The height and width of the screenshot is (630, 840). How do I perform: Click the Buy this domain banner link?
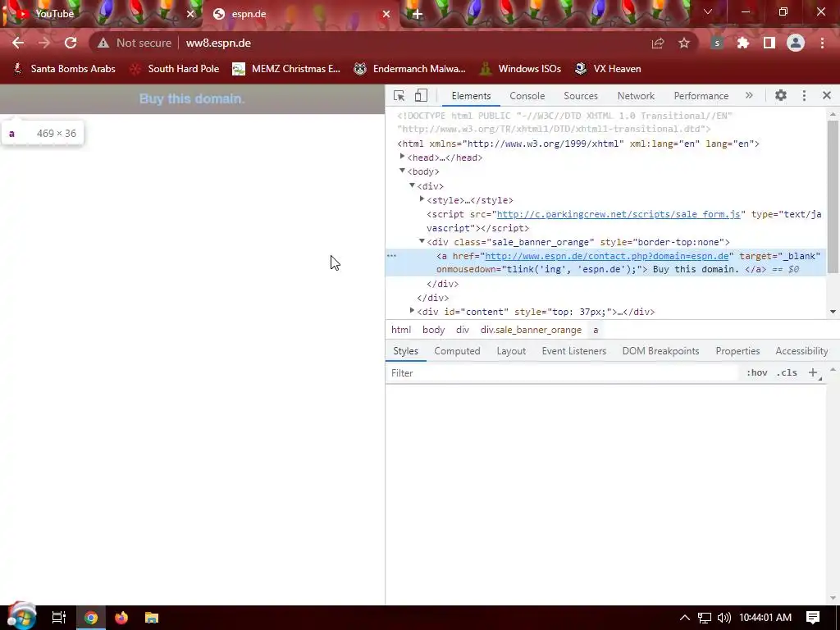[192, 99]
